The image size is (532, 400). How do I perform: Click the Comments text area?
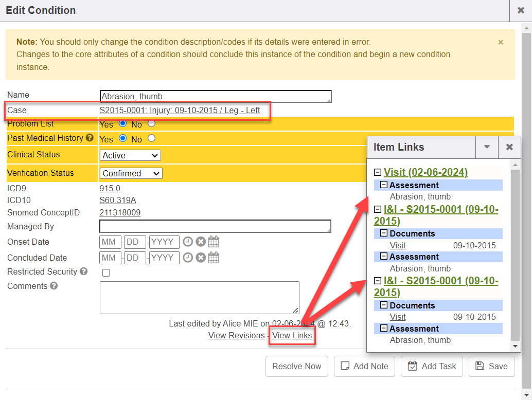click(199, 297)
